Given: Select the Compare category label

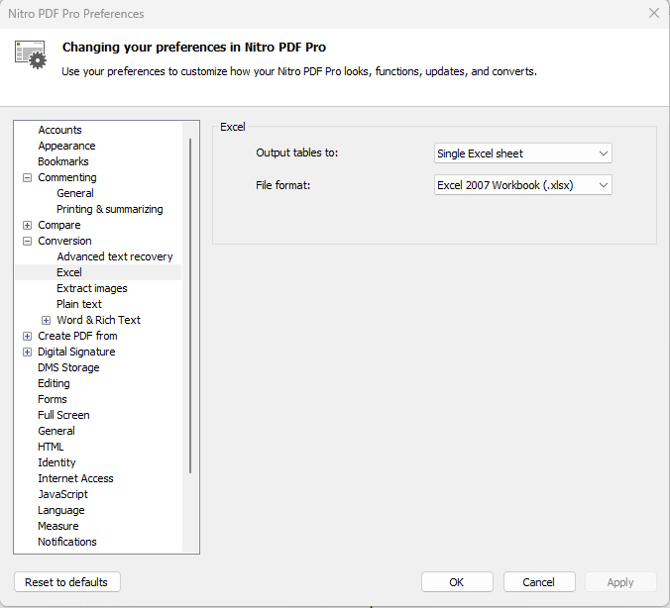Looking at the screenshot, I should tap(59, 225).
